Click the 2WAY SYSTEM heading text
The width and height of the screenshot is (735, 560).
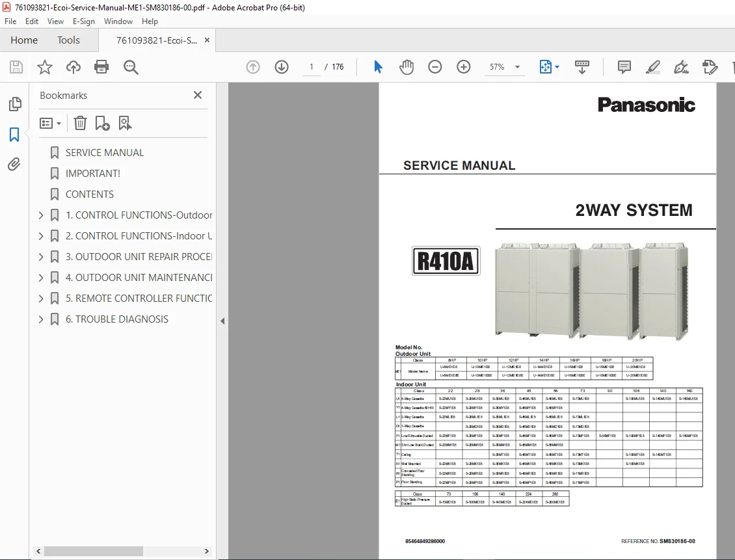(x=634, y=211)
